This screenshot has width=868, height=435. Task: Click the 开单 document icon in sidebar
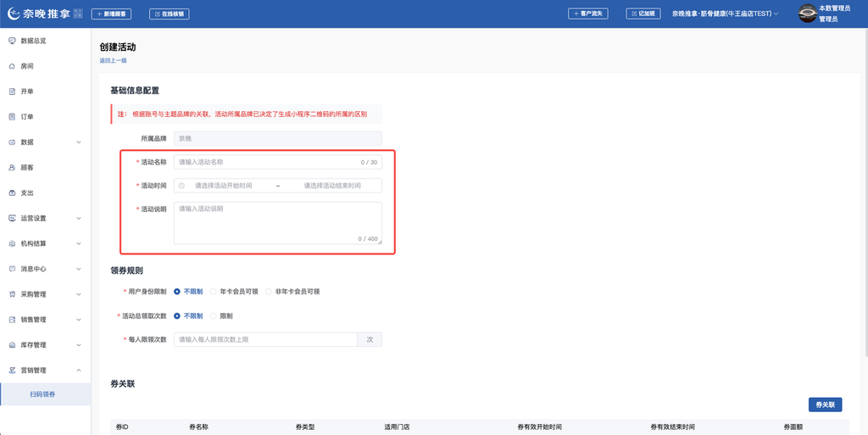point(12,92)
